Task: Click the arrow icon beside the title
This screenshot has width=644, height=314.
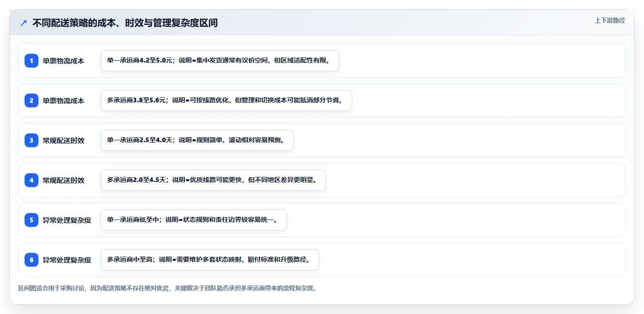Action: 24,23
